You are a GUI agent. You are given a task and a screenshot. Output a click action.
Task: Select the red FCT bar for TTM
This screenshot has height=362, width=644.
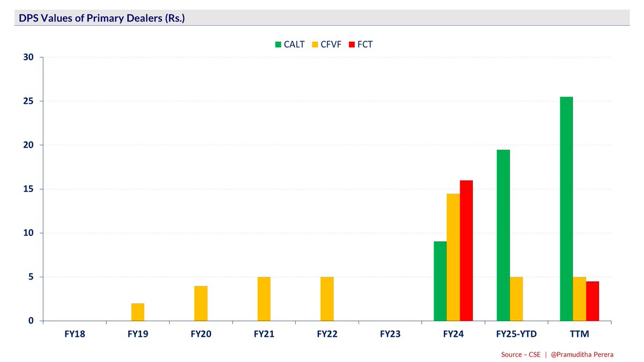pyautogui.click(x=592, y=301)
